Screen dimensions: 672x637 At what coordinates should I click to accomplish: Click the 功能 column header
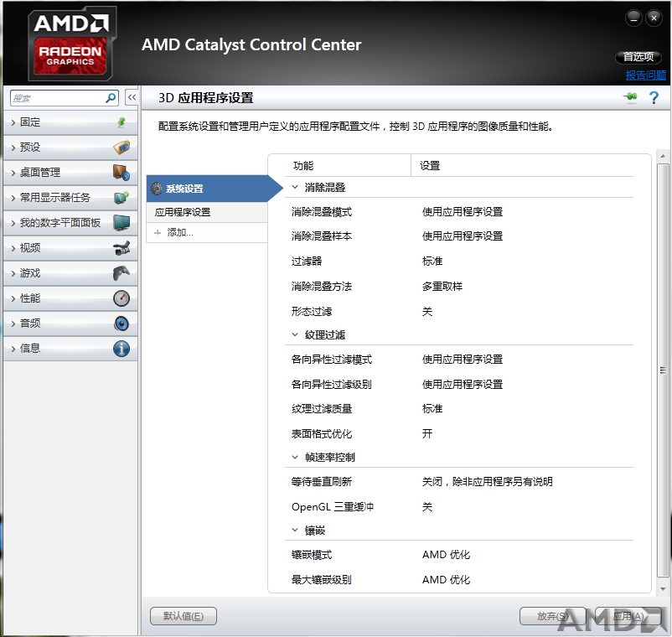[x=303, y=166]
